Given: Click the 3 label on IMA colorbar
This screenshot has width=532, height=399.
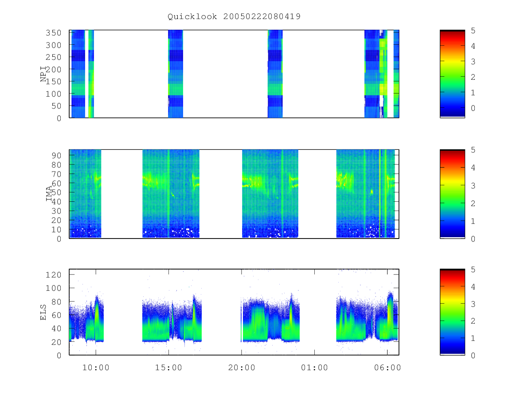Looking at the screenshot, I should (x=473, y=185).
